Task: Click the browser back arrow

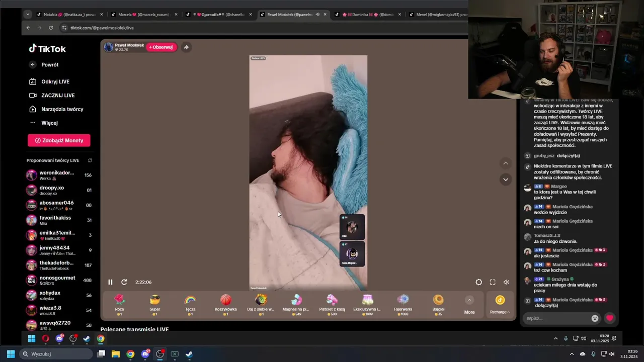Action: coord(28,28)
